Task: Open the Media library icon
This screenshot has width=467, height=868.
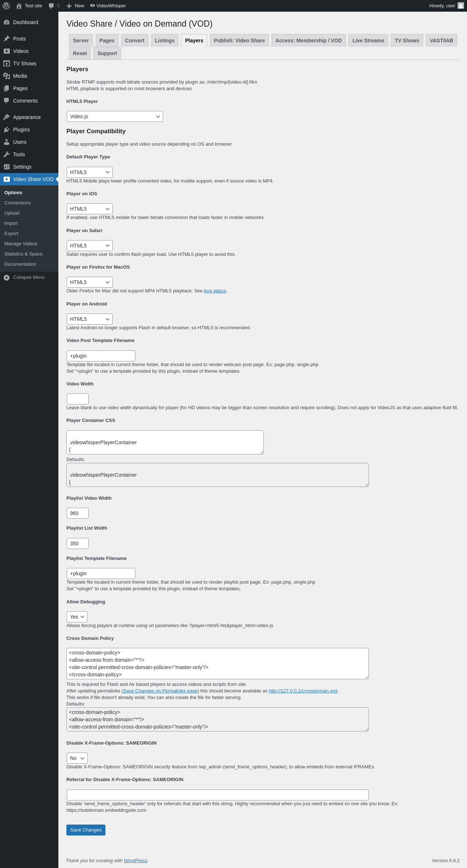Action: pyautogui.click(x=7, y=76)
